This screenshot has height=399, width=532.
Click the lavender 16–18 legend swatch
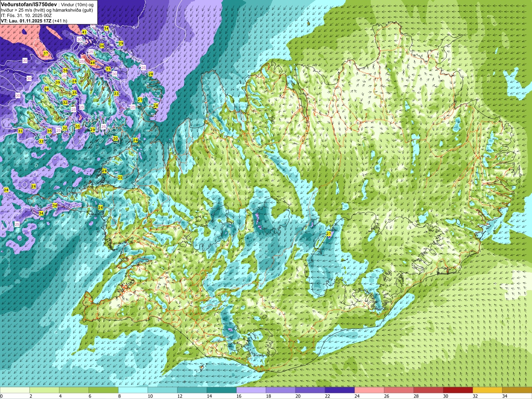[x=251, y=390]
